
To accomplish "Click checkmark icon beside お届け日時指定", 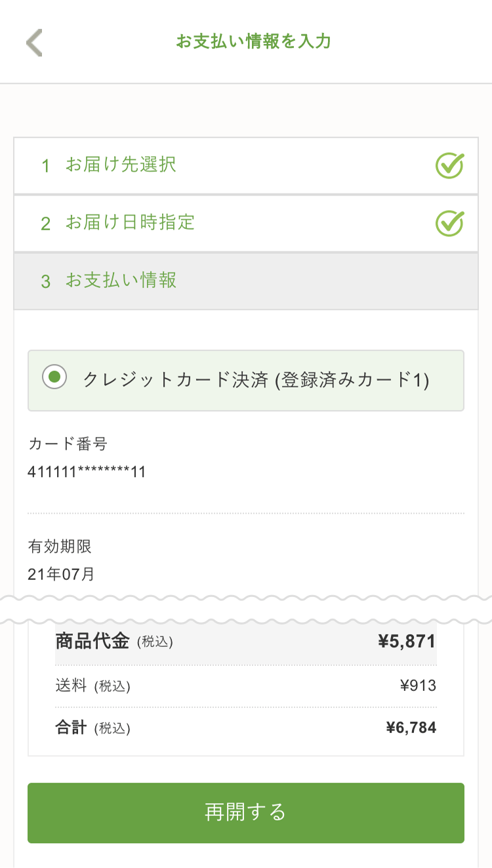I will [x=449, y=223].
